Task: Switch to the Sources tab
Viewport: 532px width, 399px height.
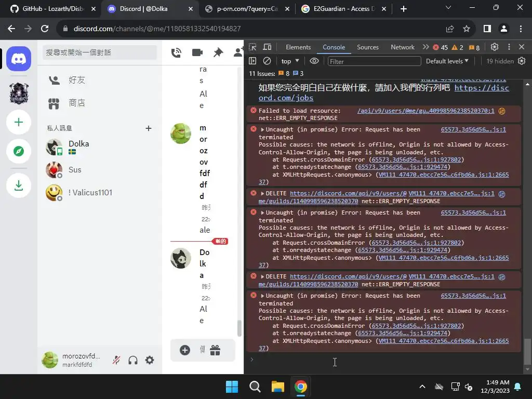Action: click(x=368, y=47)
